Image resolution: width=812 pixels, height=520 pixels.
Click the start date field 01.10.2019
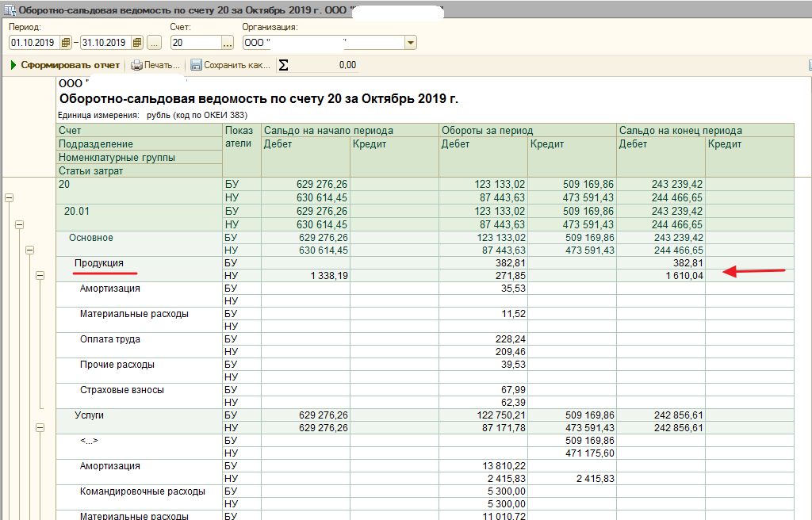tap(34, 43)
